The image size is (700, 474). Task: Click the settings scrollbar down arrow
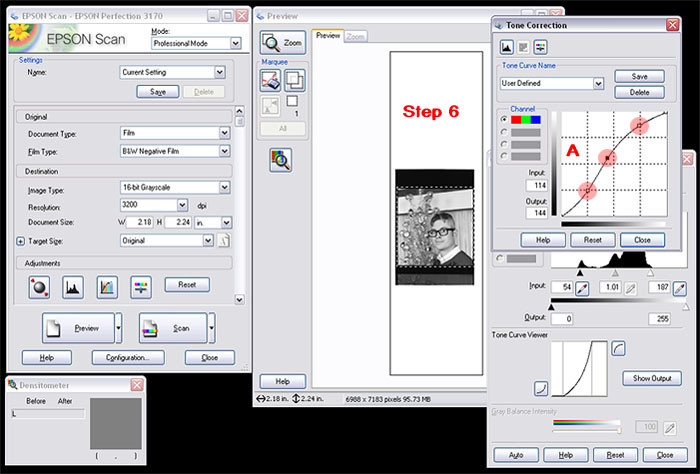(x=240, y=299)
